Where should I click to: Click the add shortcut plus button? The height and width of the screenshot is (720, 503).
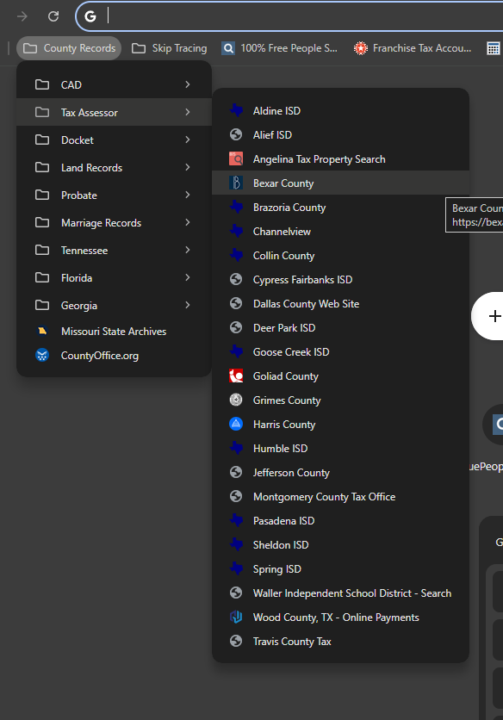492,316
